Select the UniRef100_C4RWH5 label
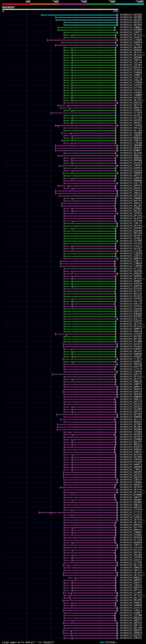146x644 pixels. [131, 95]
